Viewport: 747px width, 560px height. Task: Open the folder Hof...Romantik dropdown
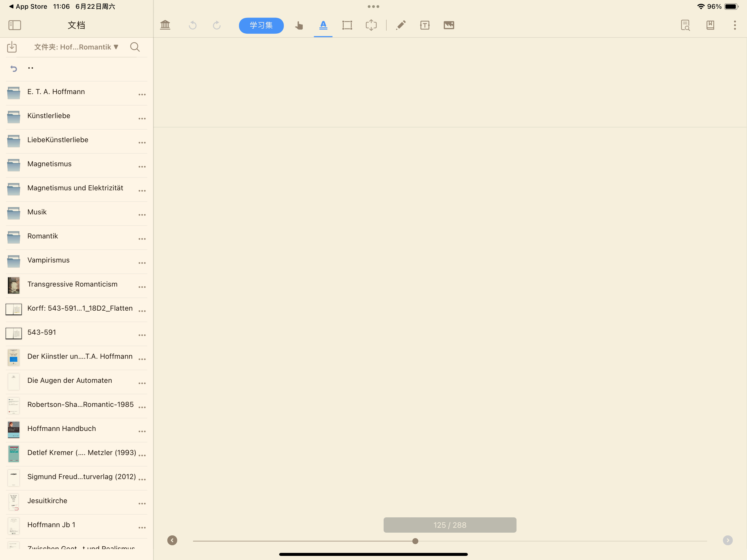76,47
